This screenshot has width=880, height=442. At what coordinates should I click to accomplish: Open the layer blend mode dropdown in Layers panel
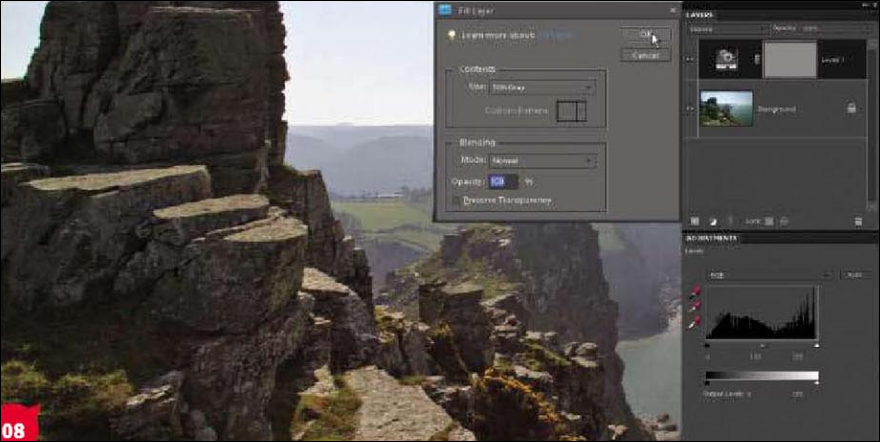click(x=727, y=29)
